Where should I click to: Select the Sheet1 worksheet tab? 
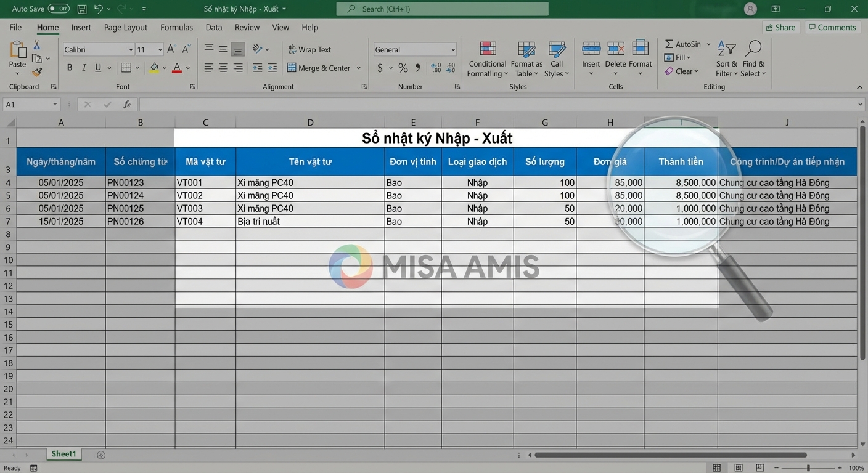pos(63,454)
